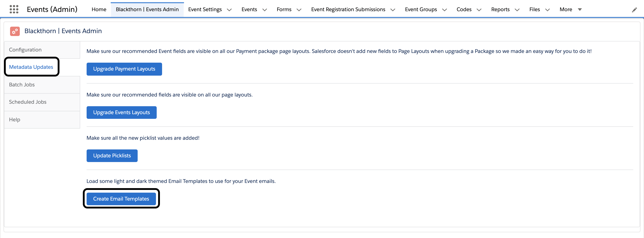Expand the Reports dropdown chevron
The image size is (644, 238).
tap(517, 10)
